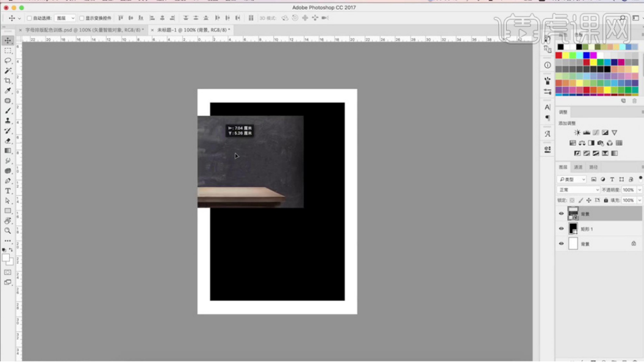The width and height of the screenshot is (644, 362).
Task: Open the Info panel icon
Action: 548,65
